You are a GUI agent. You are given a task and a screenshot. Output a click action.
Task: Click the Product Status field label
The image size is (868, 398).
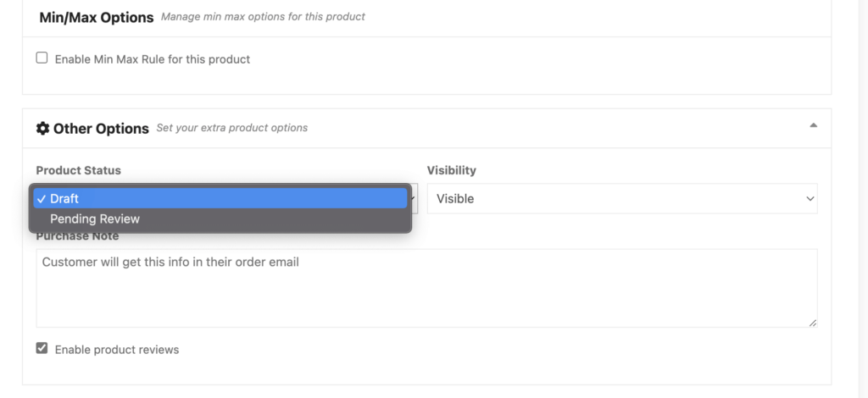[79, 170]
